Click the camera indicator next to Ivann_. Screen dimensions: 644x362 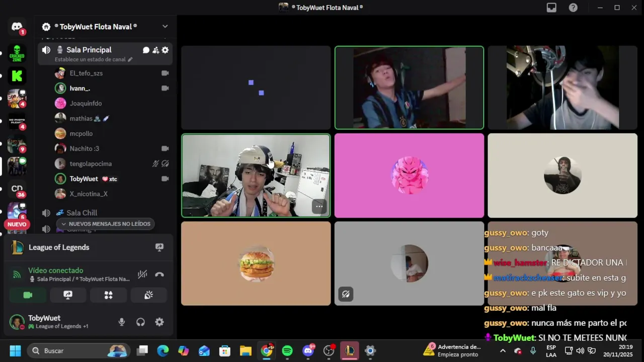pyautogui.click(x=165, y=88)
